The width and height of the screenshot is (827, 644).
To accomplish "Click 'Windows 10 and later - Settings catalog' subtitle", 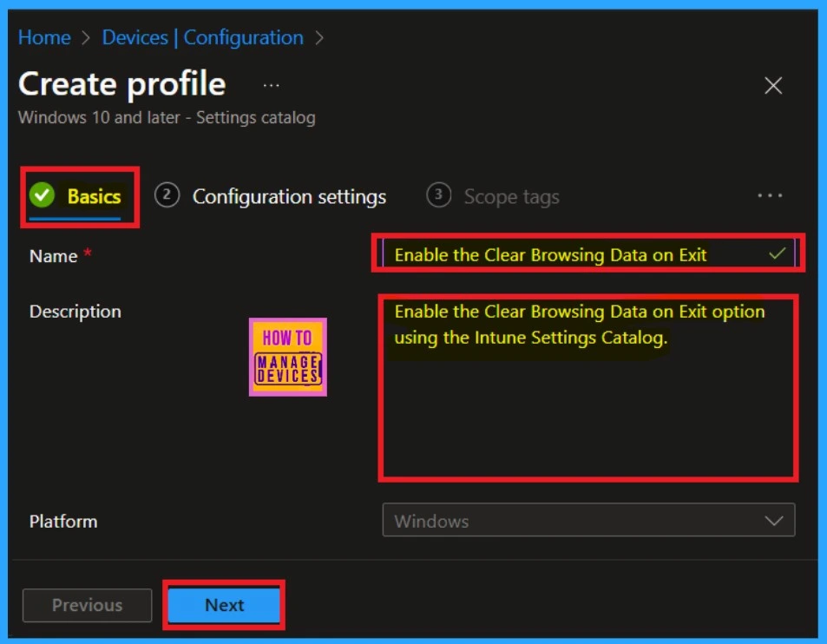I will point(167,118).
